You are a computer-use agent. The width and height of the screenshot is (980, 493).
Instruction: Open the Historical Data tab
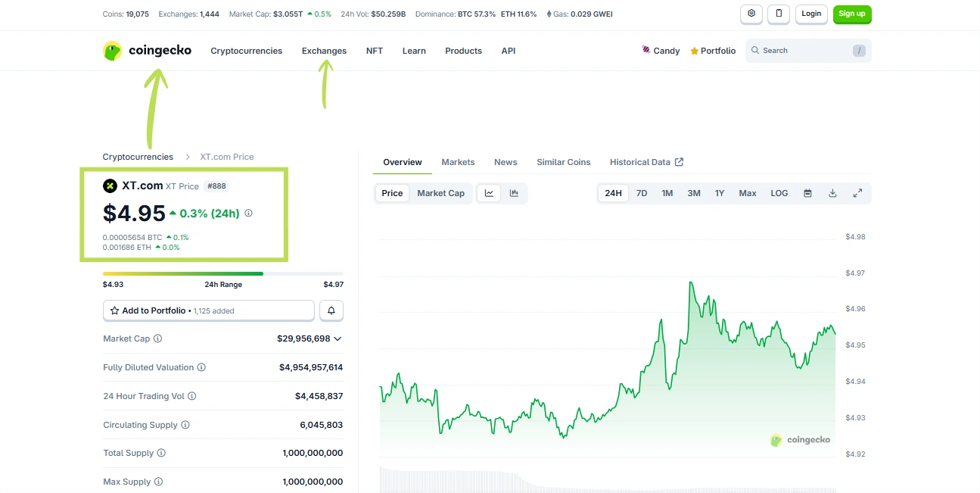pos(646,162)
